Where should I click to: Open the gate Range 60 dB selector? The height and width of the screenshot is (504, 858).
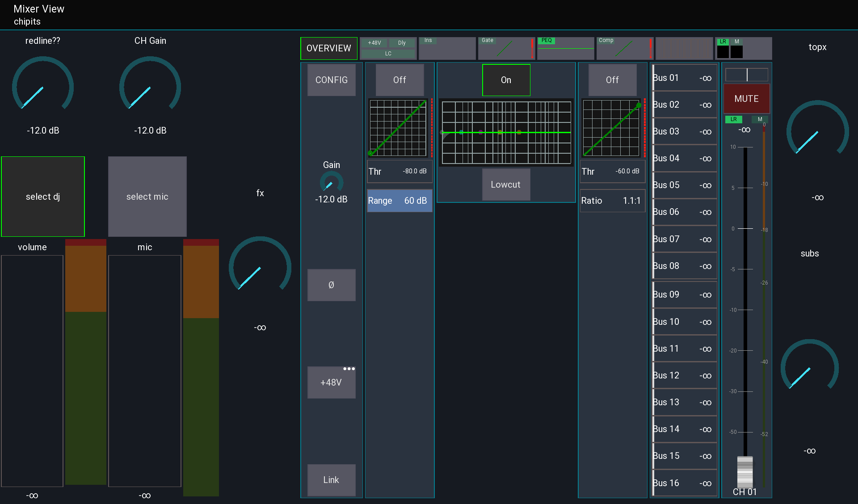[399, 201]
